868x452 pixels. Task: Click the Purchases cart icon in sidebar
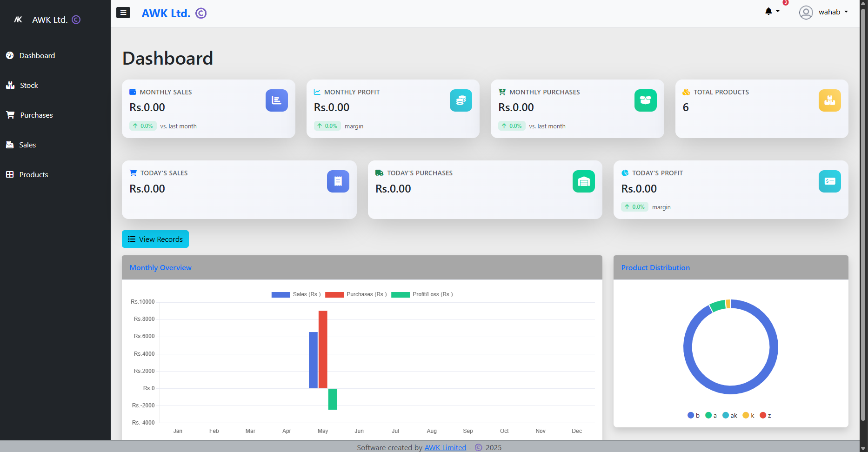coord(10,115)
